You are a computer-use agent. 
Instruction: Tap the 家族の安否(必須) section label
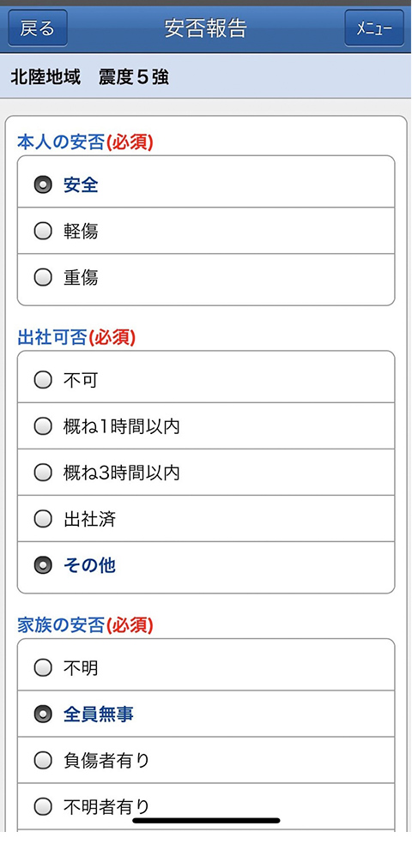[85, 625]
